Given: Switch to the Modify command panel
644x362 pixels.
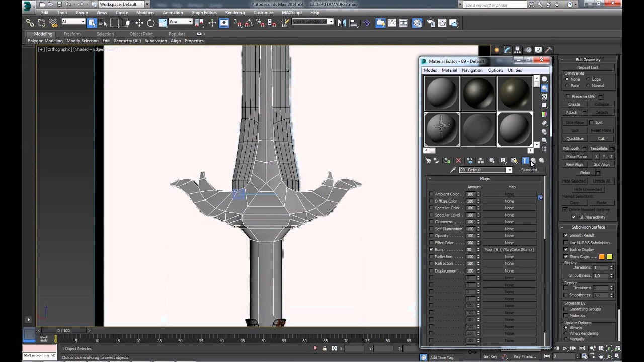Looking at the screenshot, I should (507, 50).
